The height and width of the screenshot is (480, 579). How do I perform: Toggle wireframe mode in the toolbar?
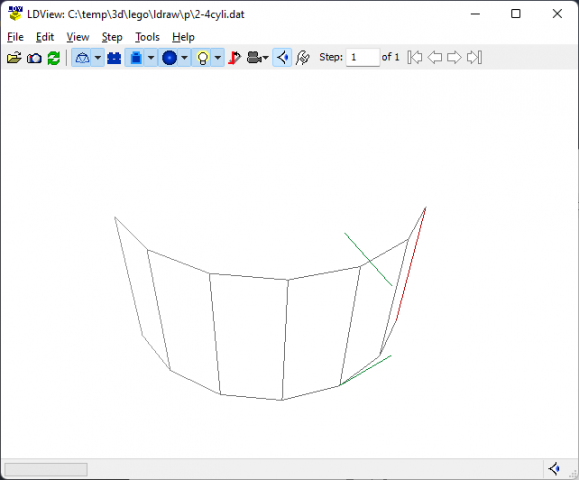tap(82, 58)
